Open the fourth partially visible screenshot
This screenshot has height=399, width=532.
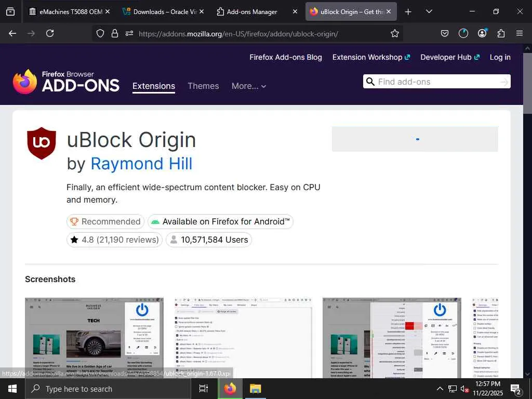pos(485,338)
